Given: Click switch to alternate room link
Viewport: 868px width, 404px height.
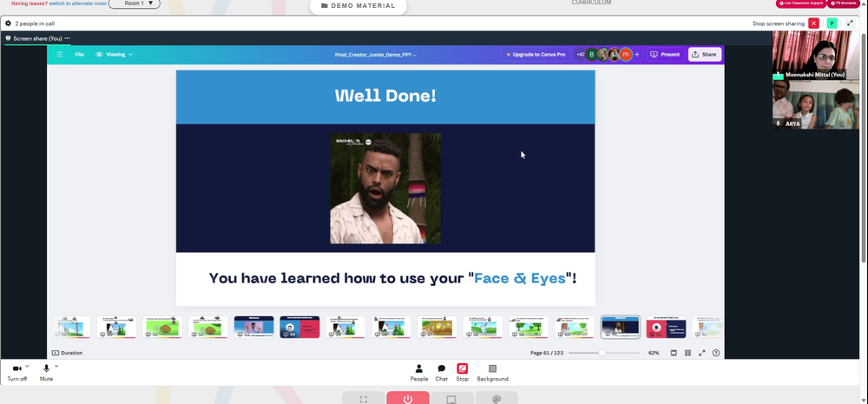Looking at the screenshot, I should point(78,3).
